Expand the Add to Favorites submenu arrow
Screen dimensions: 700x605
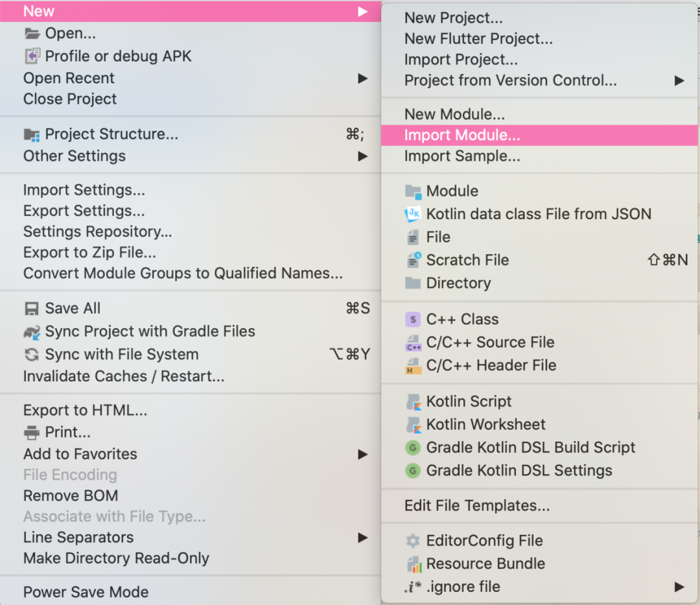[363, 455]
